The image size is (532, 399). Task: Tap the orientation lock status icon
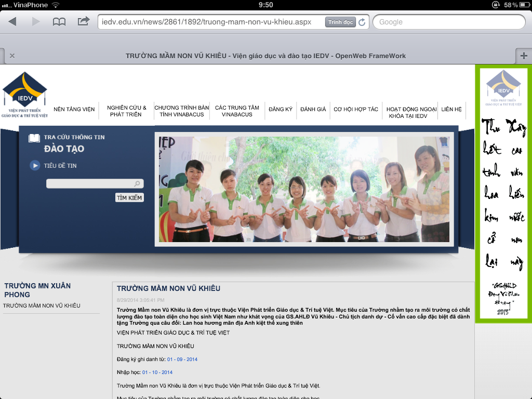coord(496,5)
